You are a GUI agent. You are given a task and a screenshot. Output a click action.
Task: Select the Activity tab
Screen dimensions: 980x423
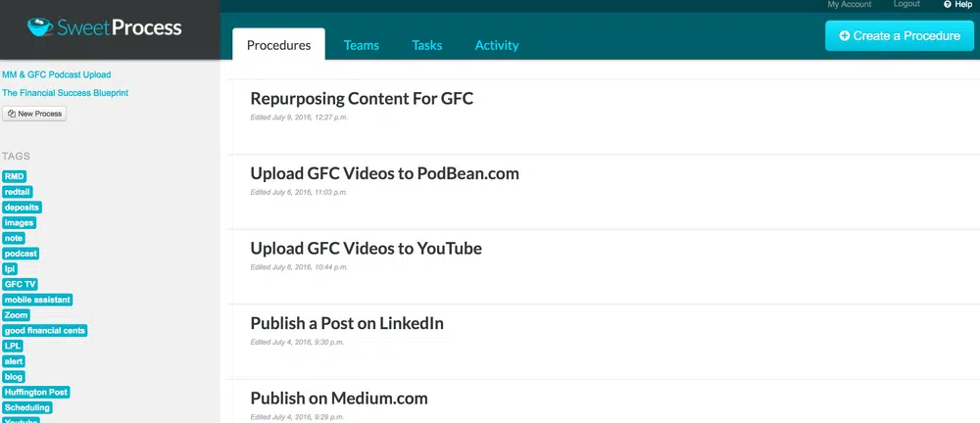coord(497,45)
